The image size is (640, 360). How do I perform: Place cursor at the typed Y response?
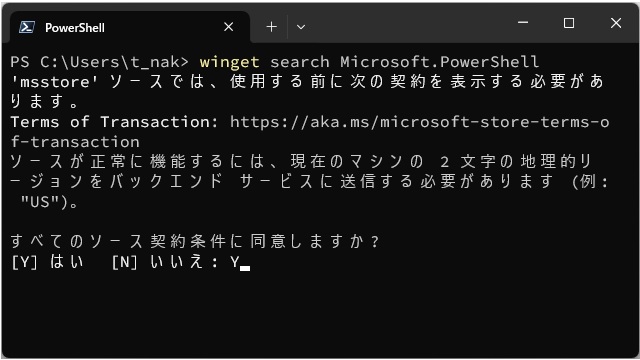click(235, 262)
